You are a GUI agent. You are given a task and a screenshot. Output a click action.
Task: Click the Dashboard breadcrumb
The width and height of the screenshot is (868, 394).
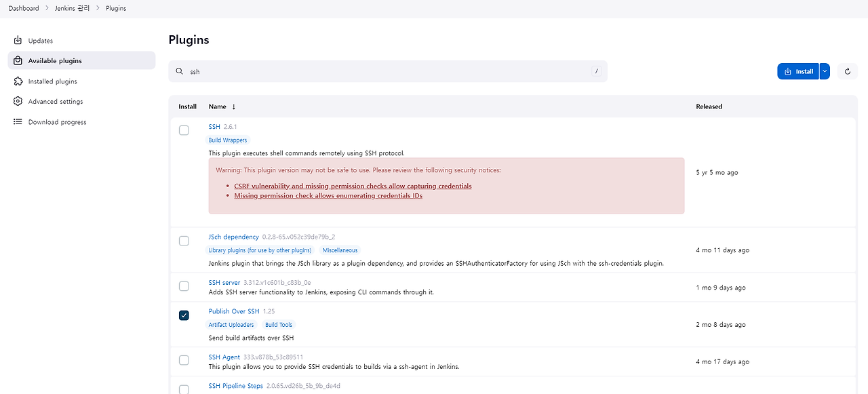24,8
